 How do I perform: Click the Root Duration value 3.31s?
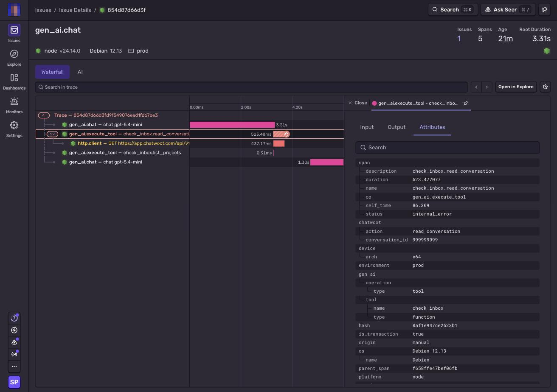pyautogui.click(x=541, y=39)
